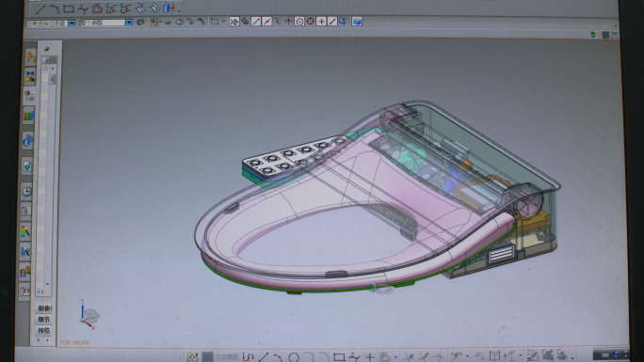Select the Studio Spline tool in the top toolbar
Screen dimensions: 644x362
click(x=83, y=8)
